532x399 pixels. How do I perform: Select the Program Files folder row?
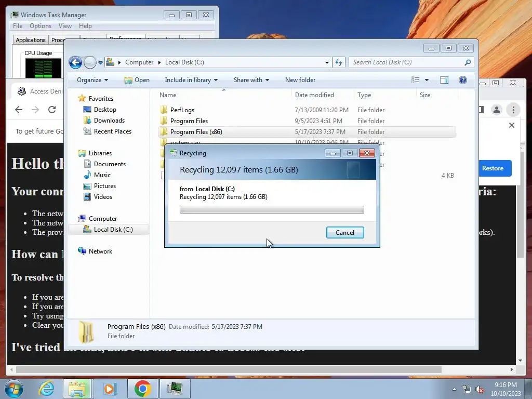[x=307, y=121]
